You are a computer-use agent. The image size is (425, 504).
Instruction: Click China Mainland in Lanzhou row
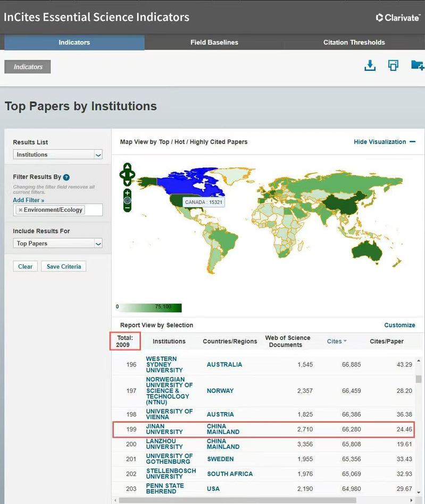coord(223,444)
